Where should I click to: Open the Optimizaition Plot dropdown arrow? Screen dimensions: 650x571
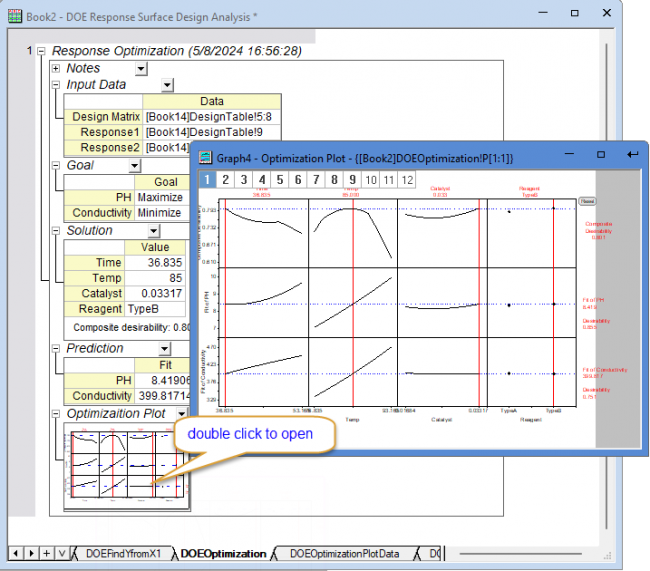[x=182, y=414]
